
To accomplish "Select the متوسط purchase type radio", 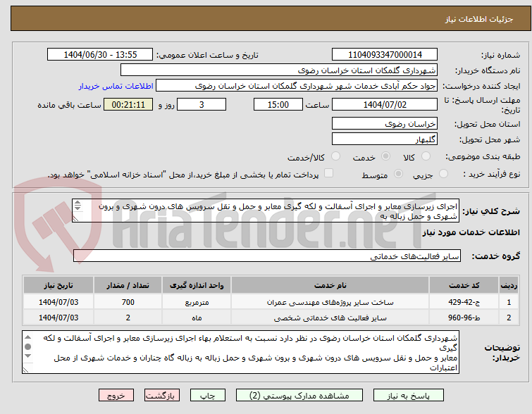I will [x=398, y=174].
